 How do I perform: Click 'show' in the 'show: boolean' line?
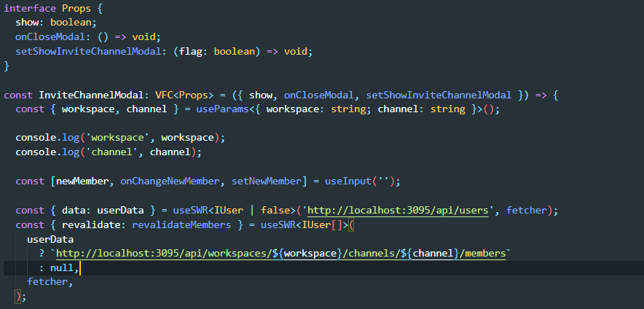click(x=27, y=23)
